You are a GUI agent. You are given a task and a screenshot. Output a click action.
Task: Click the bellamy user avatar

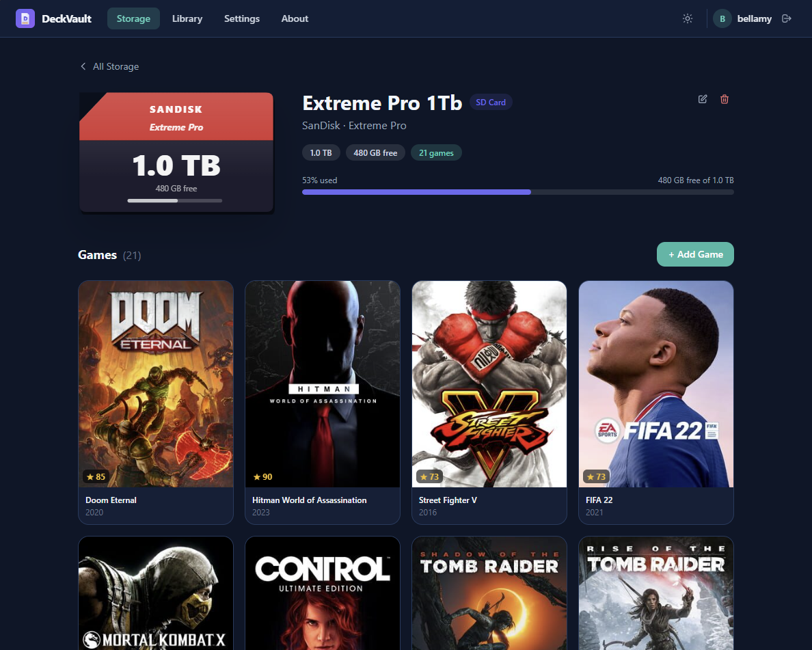[x=722, y=18]
